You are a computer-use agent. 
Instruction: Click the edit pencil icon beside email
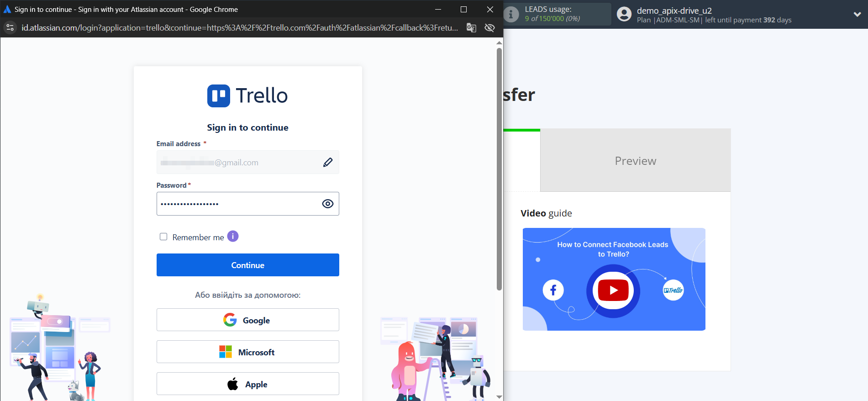(x=328, y=162)
